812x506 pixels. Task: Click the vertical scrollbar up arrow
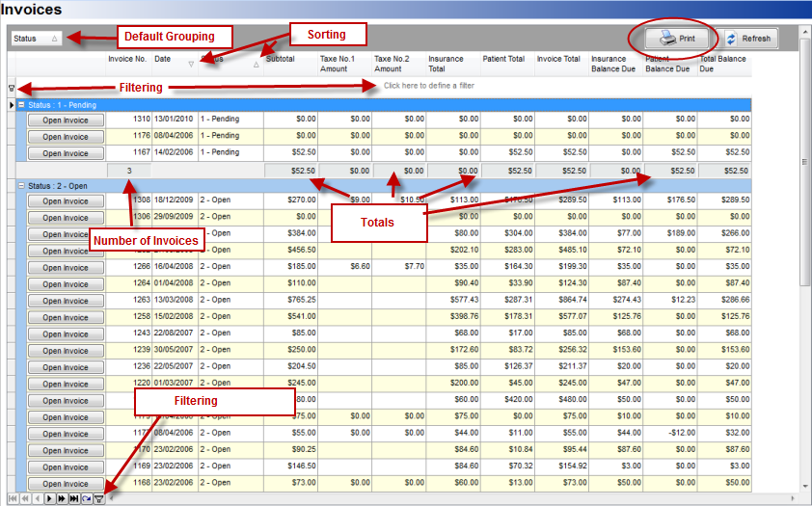click(804, 32)
